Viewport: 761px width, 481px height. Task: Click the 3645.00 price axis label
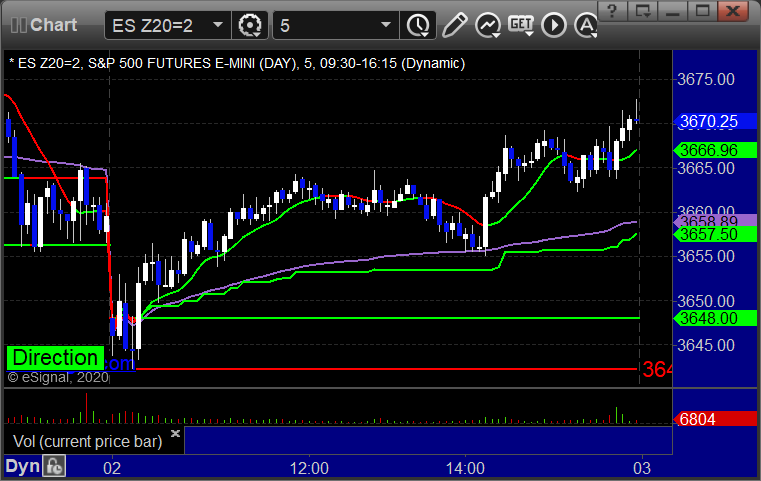click(706, 346)
